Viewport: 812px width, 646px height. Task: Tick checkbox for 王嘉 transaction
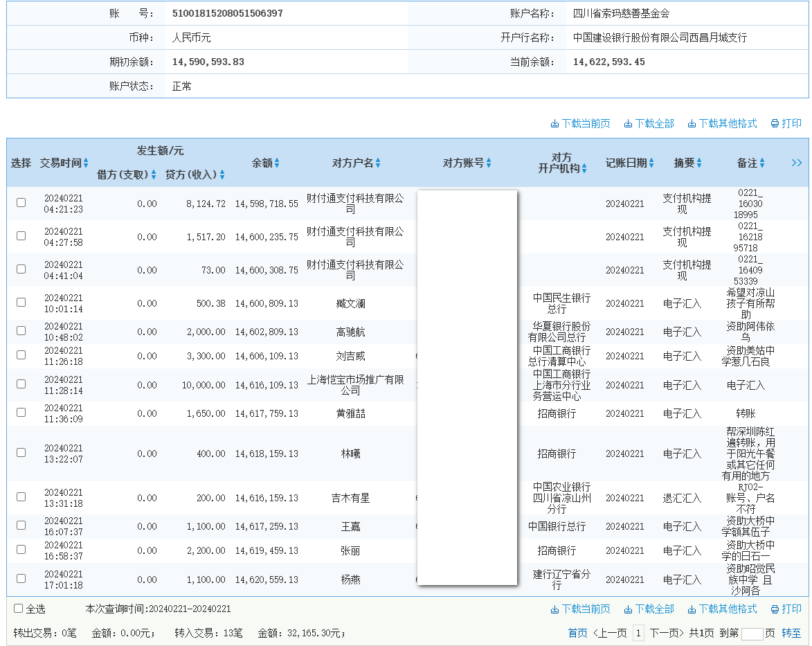pyautogui.click(x=21, y=526)
